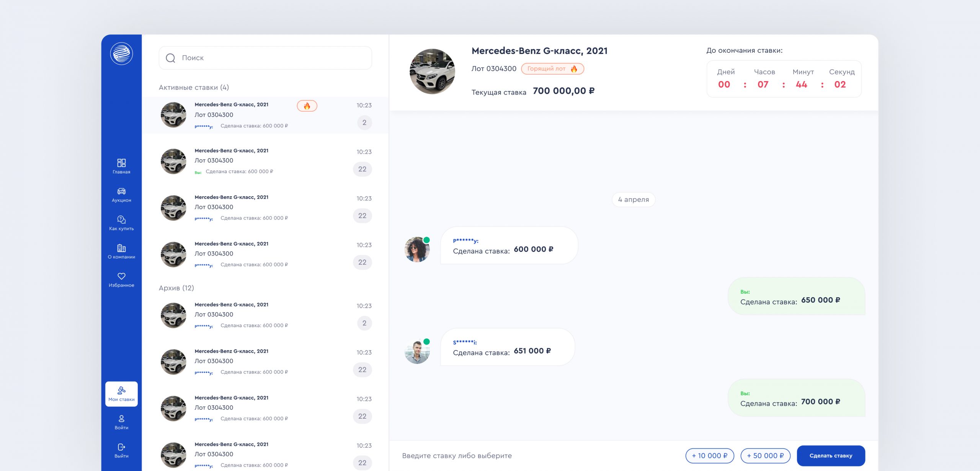The height and width of the screenshot is (471, 980).
Task: Click Текущая ставка 700 000,00 ₽ value
Action: 563,91
